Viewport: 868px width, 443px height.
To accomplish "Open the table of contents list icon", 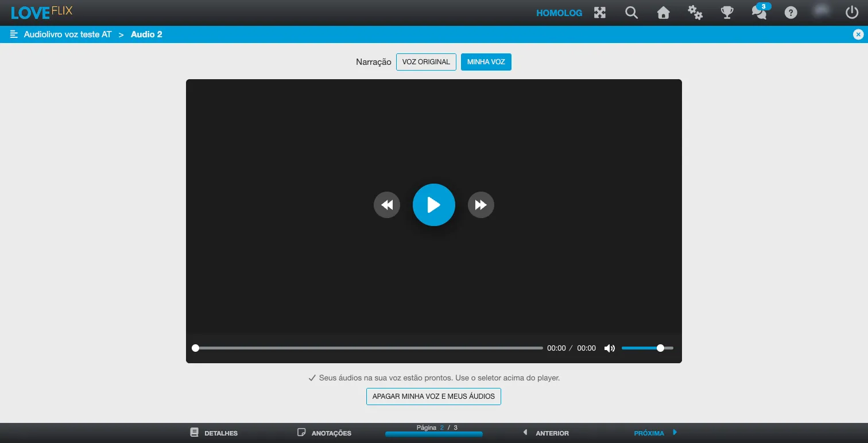I will (14, 34).
